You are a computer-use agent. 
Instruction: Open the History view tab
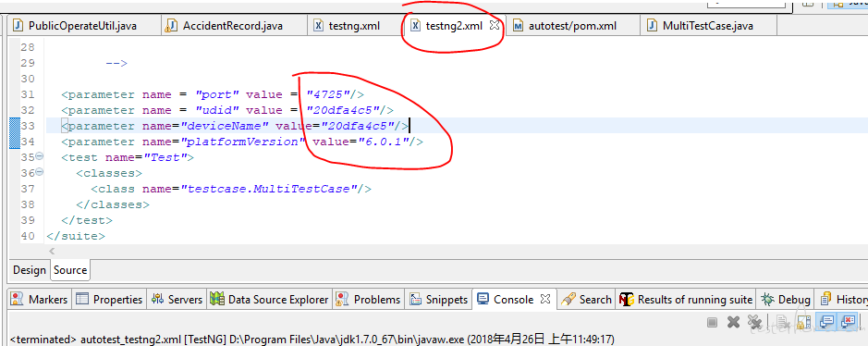tap(844, 300)
